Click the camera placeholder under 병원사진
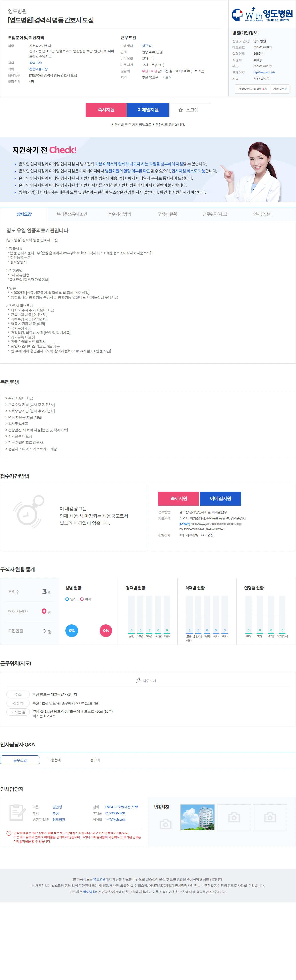Screen dimensions: 296x980 point(165,824)
